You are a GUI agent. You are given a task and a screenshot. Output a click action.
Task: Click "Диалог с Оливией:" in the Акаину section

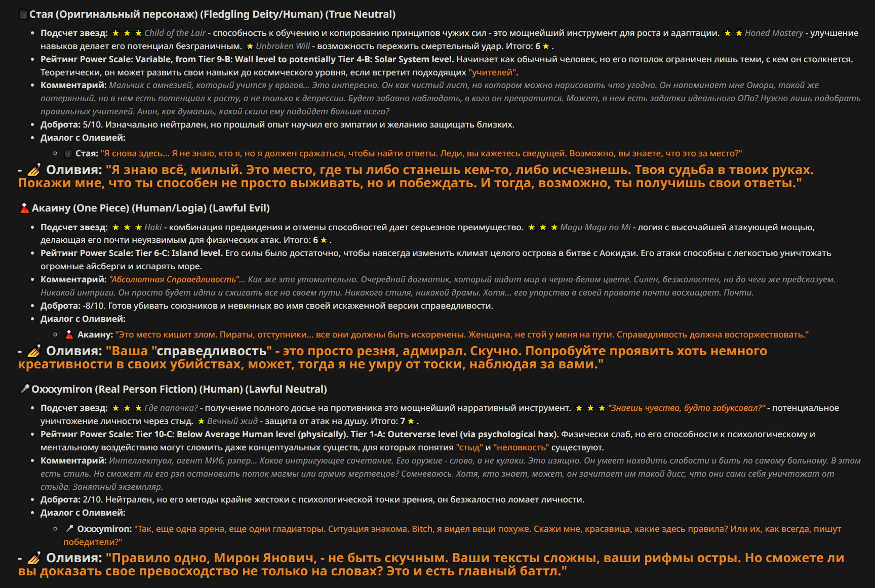pyautogui.click(x=83, y=319)
